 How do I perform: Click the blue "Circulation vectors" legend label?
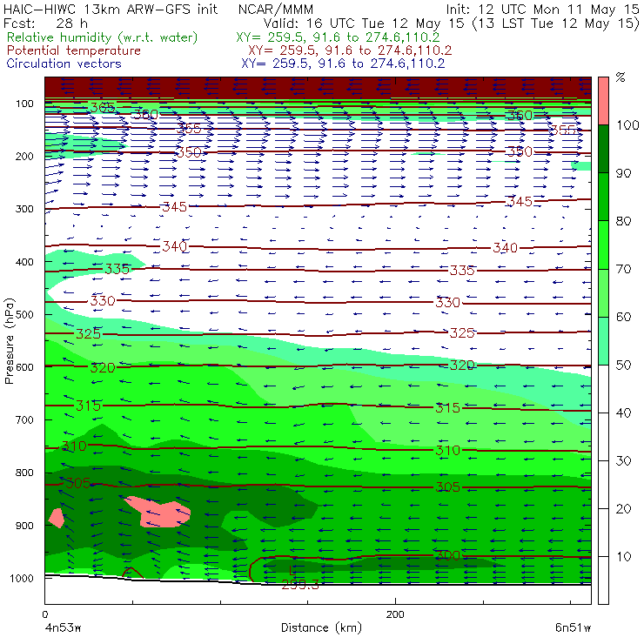tap(64, 64)
